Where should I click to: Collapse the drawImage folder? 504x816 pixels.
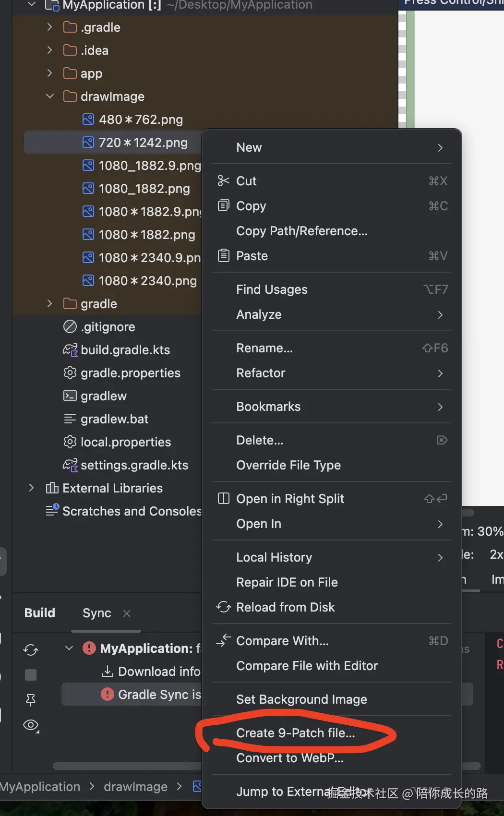49,96
